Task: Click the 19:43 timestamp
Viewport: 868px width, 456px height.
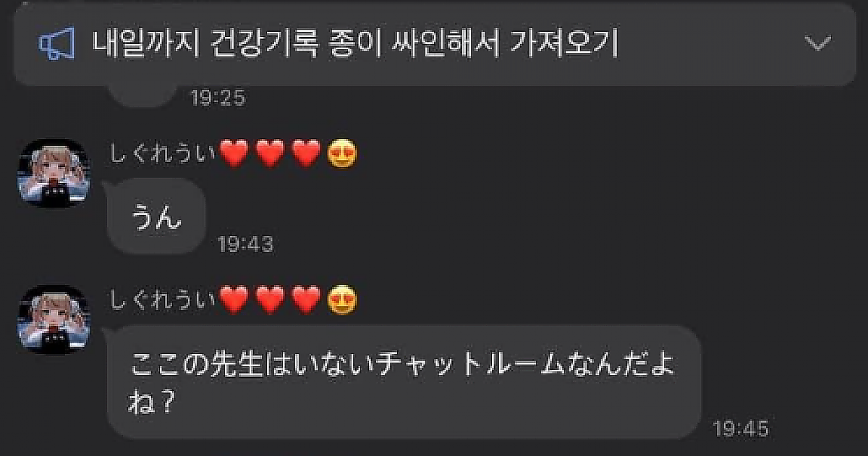Action: point(246,245)
